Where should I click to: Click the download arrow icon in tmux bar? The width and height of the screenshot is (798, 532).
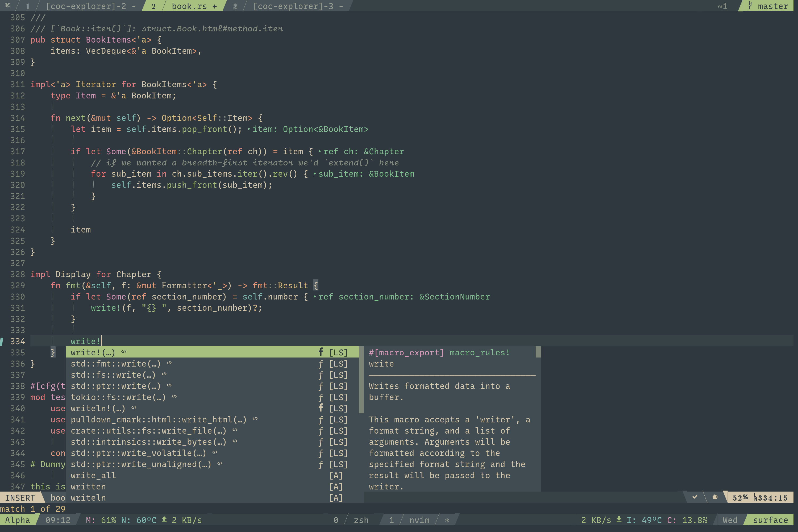pos(619,520)
